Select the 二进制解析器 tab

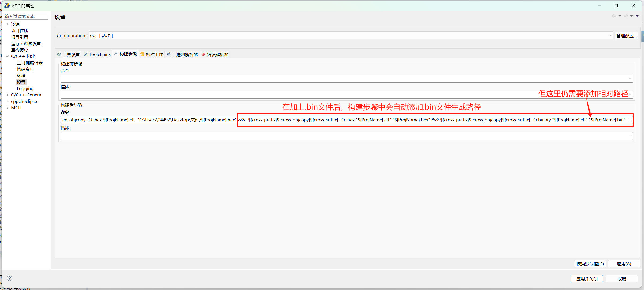pos(182,54)
